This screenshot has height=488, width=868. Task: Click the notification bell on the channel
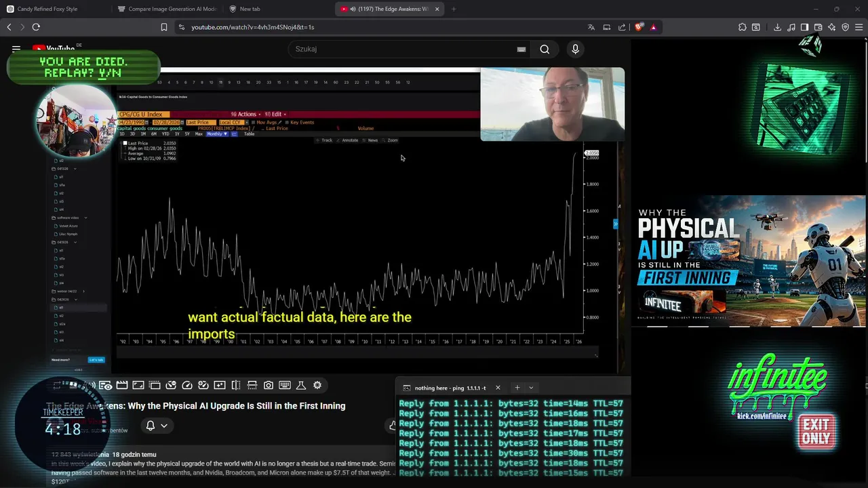click(x=151, y=426)
